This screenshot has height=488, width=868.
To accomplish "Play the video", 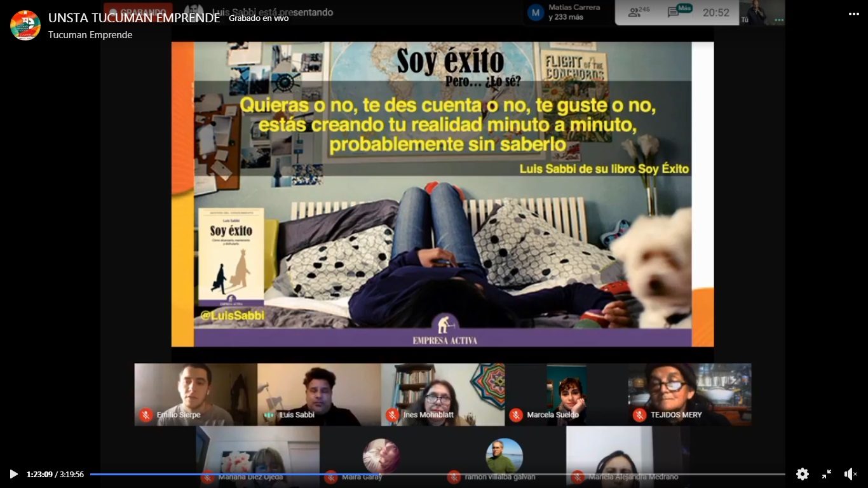I will [x=13, y=474].
